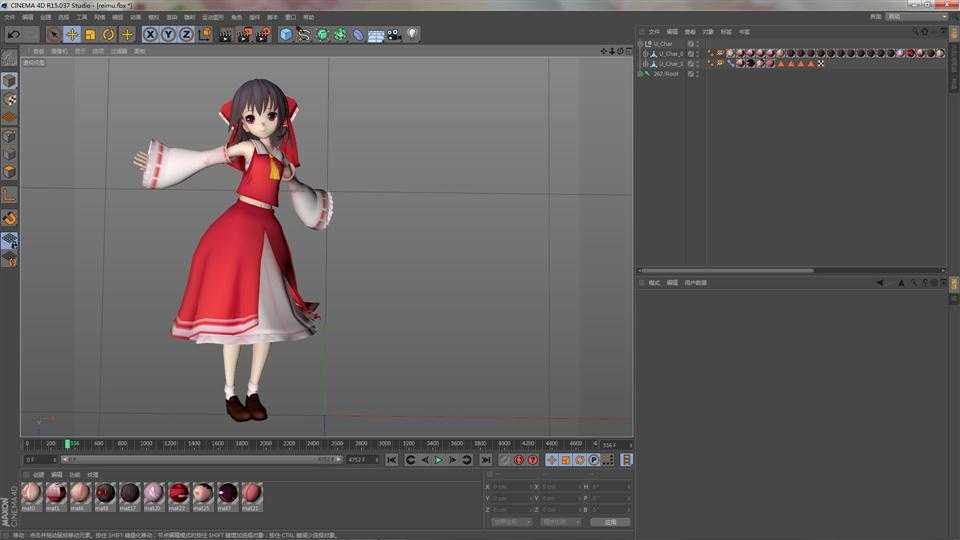Screen dimensions: 960x540
Task: Toggle parameter keyframe recording P icon
Action: click(x=594, y=460)
